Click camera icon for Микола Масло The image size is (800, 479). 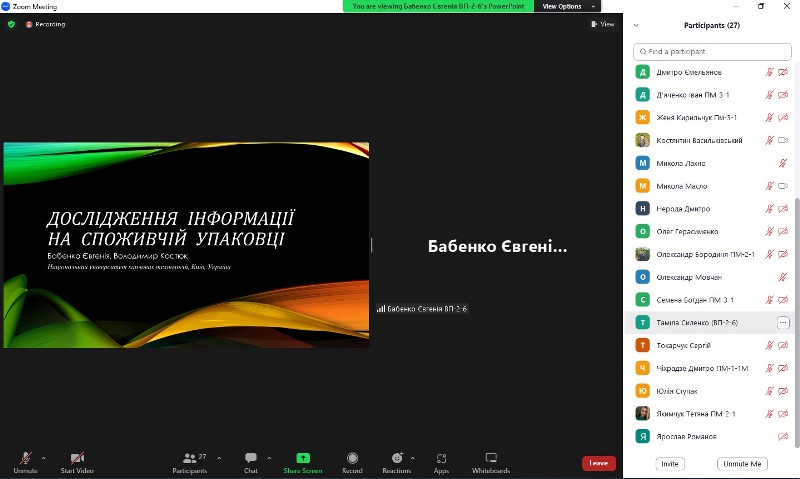783,186
